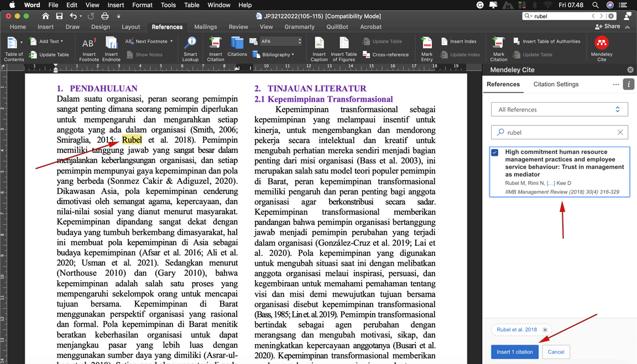Uncheck the Rubel reference checkbox

coord(495,152)
